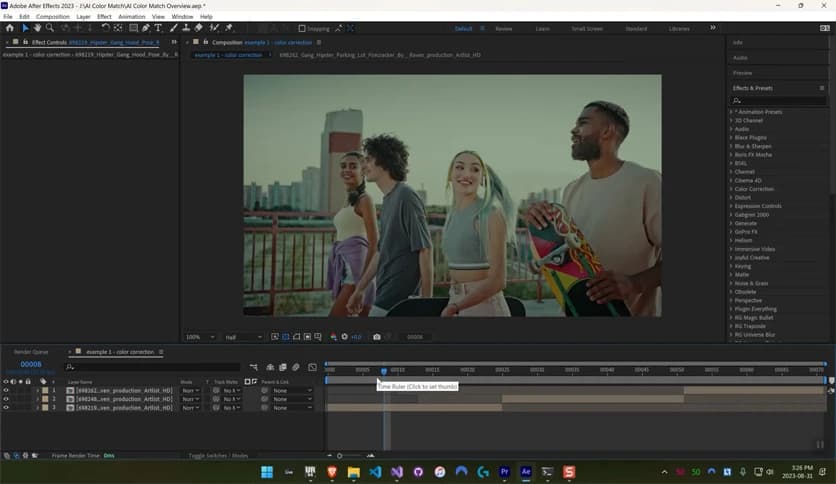Open Track Matte dropdown for layer 2
The image size is (836, 484).
(232, 399)
